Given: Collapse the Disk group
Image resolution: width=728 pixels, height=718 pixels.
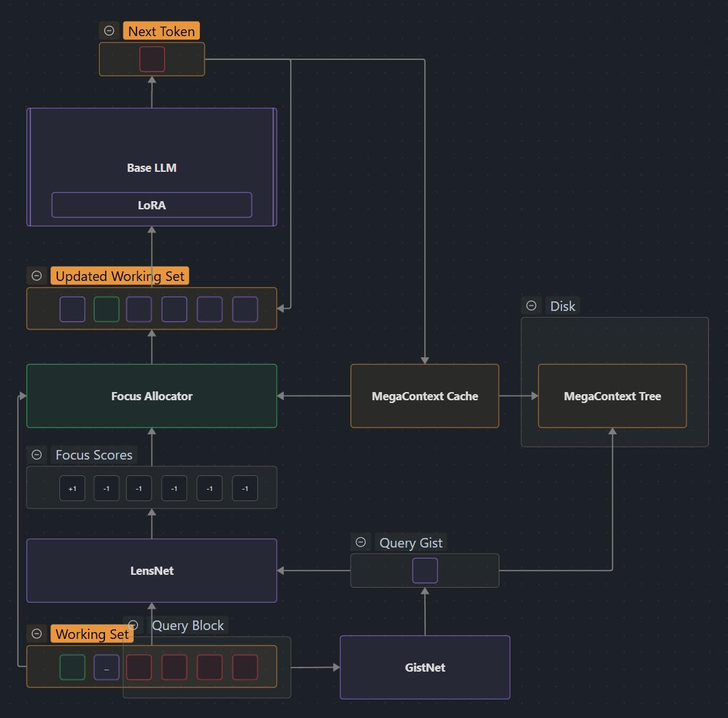Looking at the screenshot, I should [x=532, y=305].
